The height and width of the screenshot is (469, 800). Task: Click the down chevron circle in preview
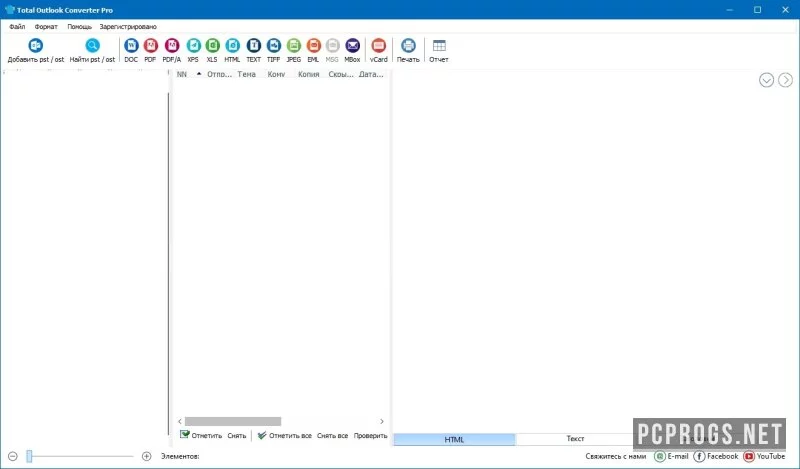click(766, 80)
